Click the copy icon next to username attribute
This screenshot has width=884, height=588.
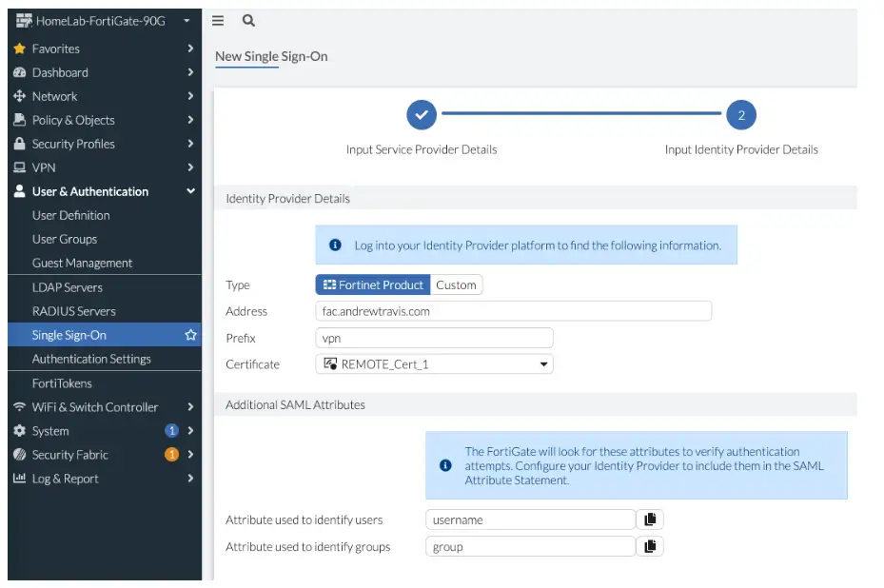pos(650,519)
